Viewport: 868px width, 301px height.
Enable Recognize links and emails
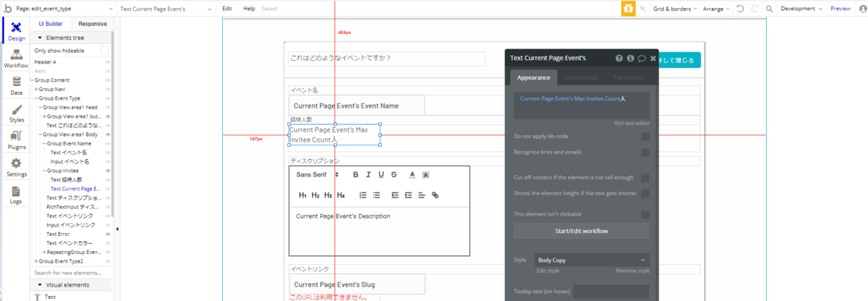(644, 152)
